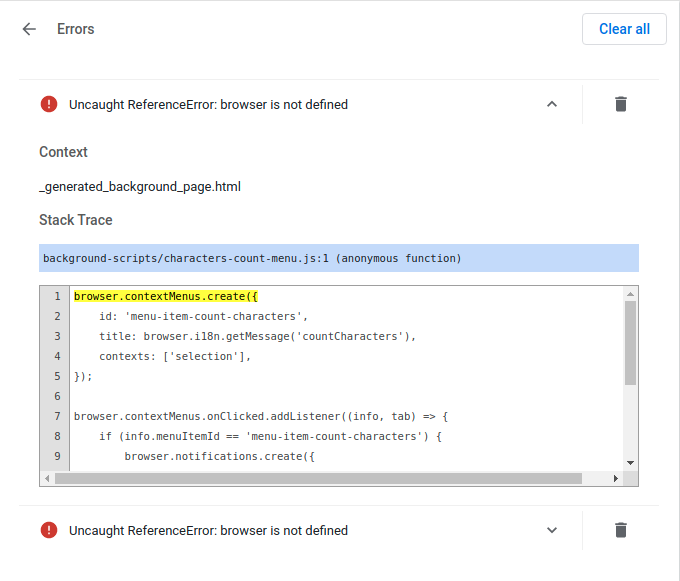This screenshot has height=581, width=680.
Task: Click the first error title text
Action: click(208, 104)
